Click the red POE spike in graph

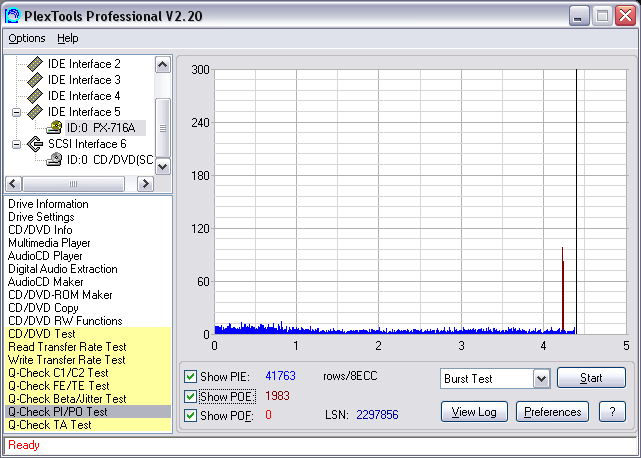[x=563, y=290]
